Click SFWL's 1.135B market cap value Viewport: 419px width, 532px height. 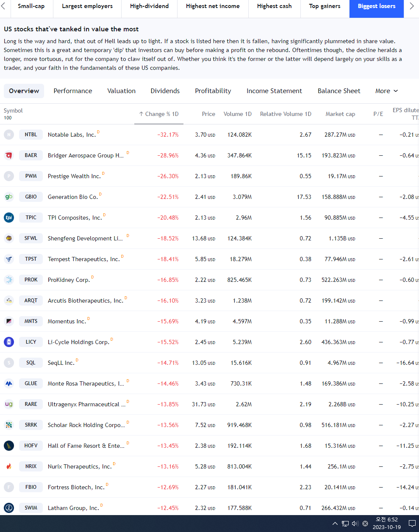pos(342,238)
